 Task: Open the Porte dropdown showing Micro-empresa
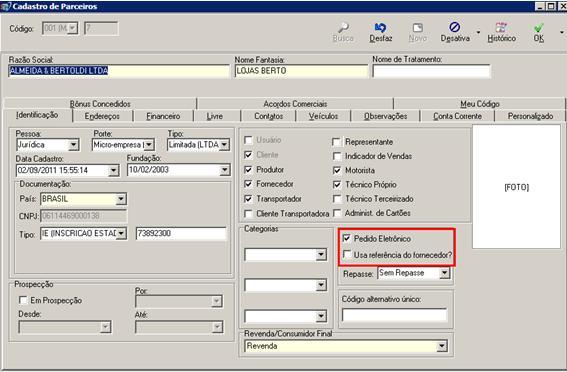tap(149, 145)
